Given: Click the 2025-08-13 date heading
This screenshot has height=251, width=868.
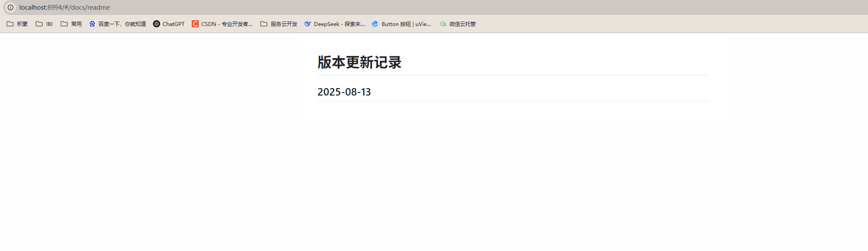Looking at the screenshot, I should pos(344,92).
